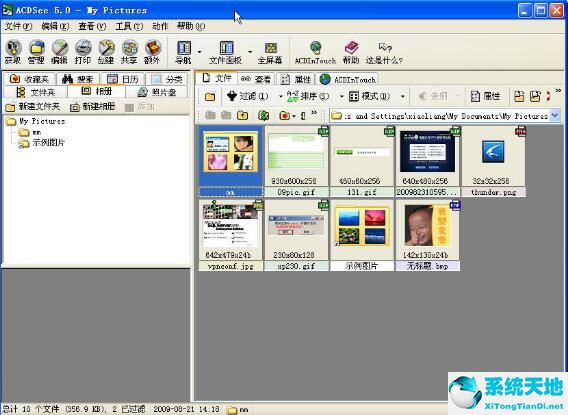This screenshot has height=415, width=568.
Task: Open the 导航 dropdown arrow
Action: pyautogui.click(x=199, y=52)
